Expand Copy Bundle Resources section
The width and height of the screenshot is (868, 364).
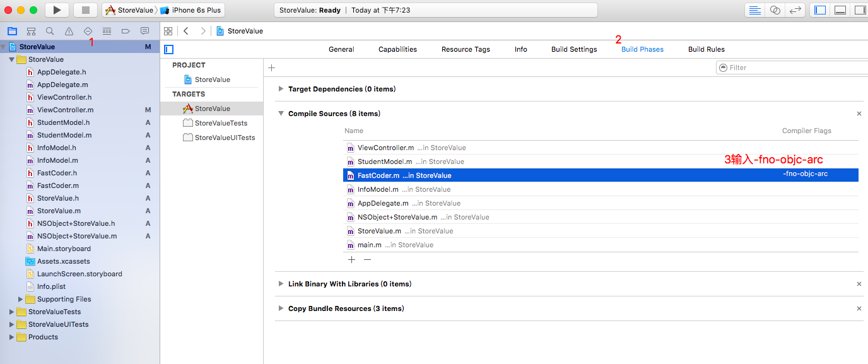(x=281, y=308)
